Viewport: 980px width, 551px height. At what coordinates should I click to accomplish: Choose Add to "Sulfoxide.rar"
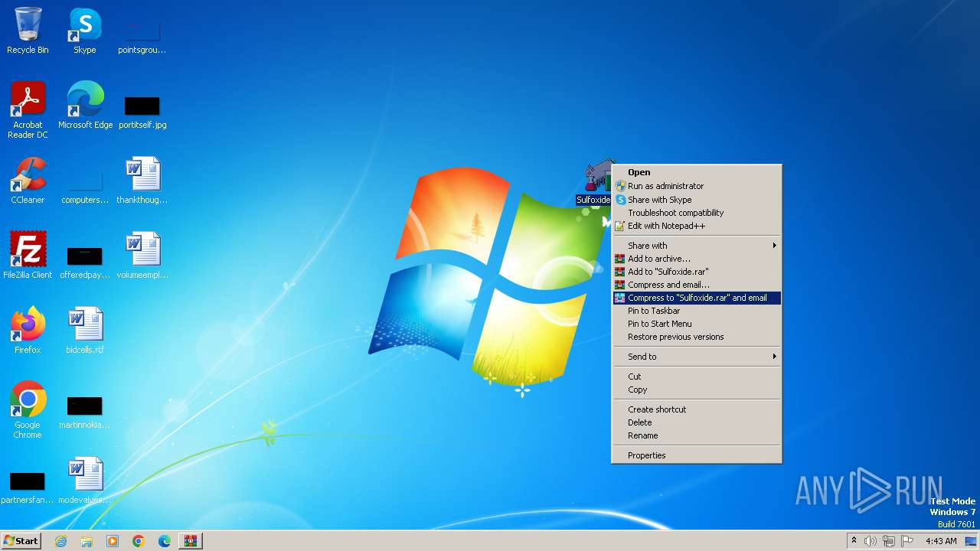click(x=697, y=272)
